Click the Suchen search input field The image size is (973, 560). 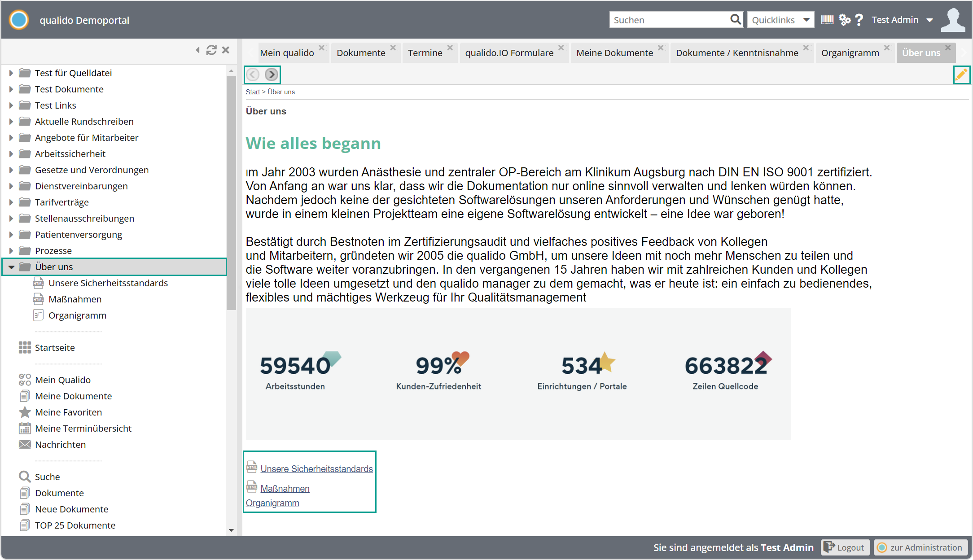point(669,20)
